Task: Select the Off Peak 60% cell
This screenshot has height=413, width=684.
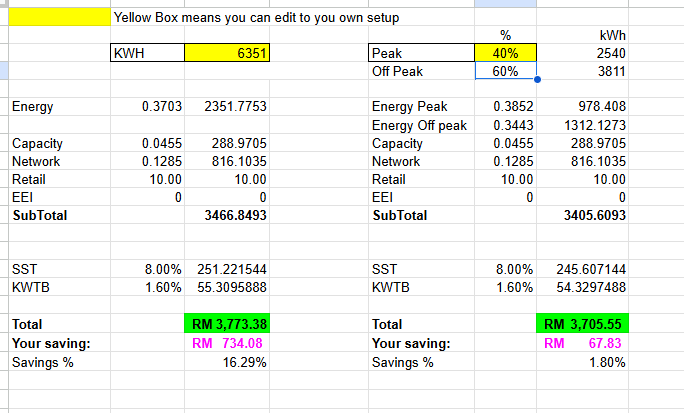Action: (505, 71)
